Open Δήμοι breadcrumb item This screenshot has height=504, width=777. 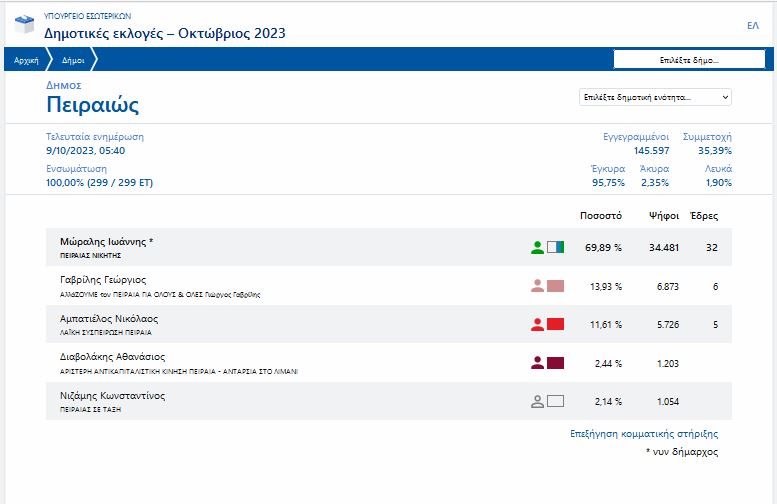(x=74, y=60)
